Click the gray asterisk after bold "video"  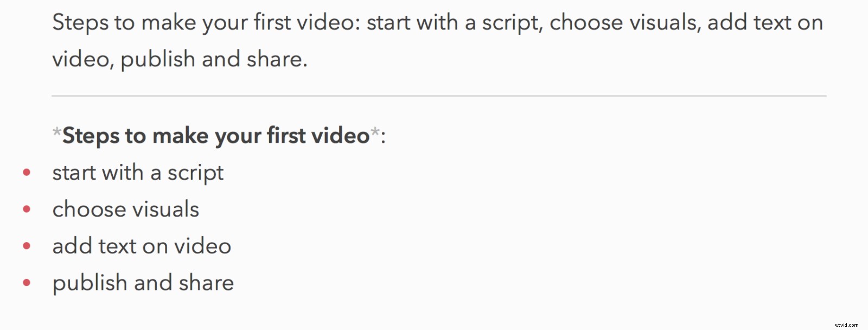pyautogui.click(x=375, y=132)
